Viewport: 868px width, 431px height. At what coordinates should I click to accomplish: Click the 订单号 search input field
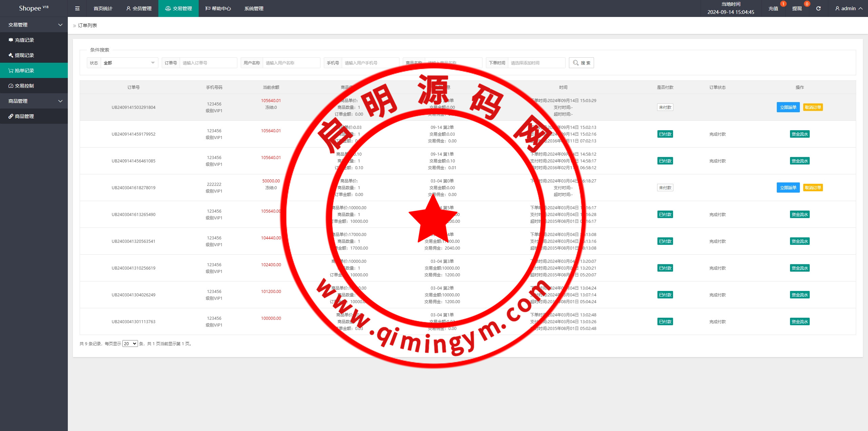pyautogui.click(x=208, y=63)
